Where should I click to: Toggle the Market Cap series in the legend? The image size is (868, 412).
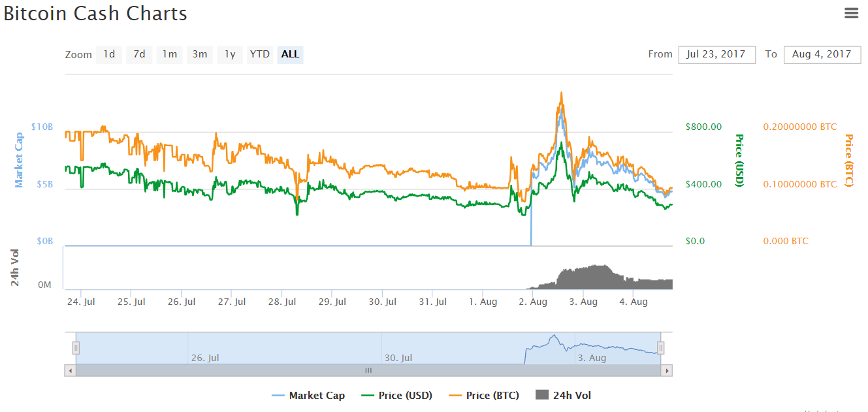click(x=308, y=396)
